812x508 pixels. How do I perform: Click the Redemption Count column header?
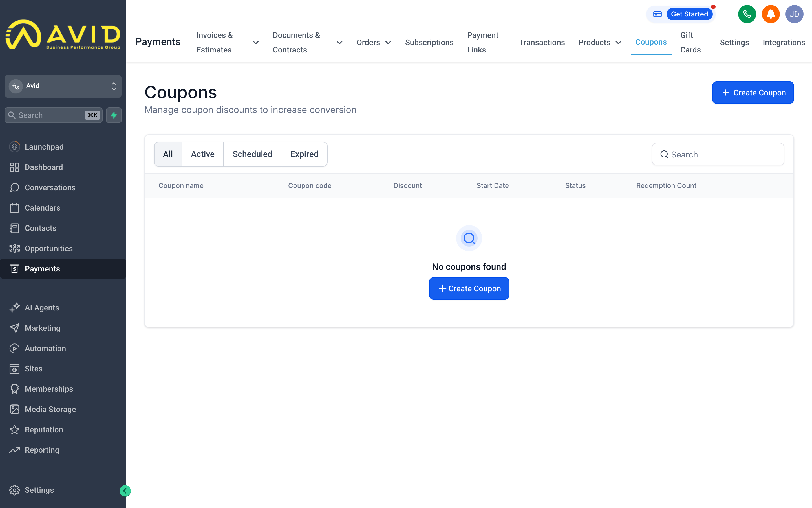coord(666,185)
